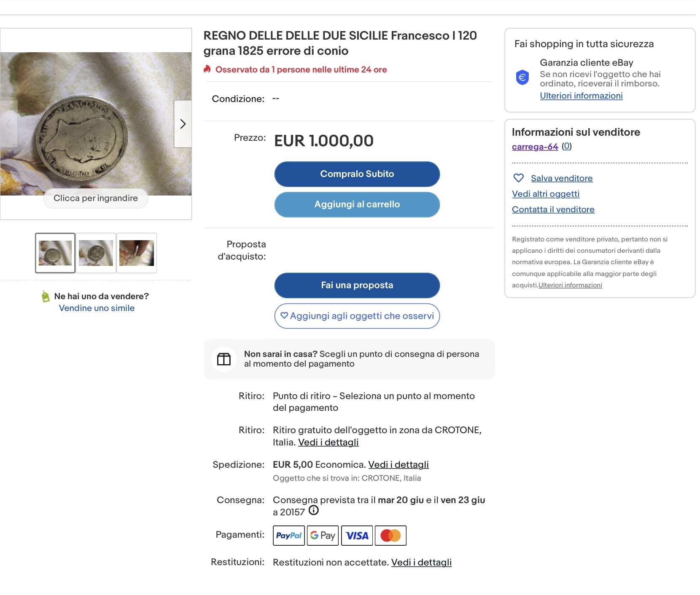700x595 pixels.
Task: Click the delivery info circle icon
Action: [313, 510]
